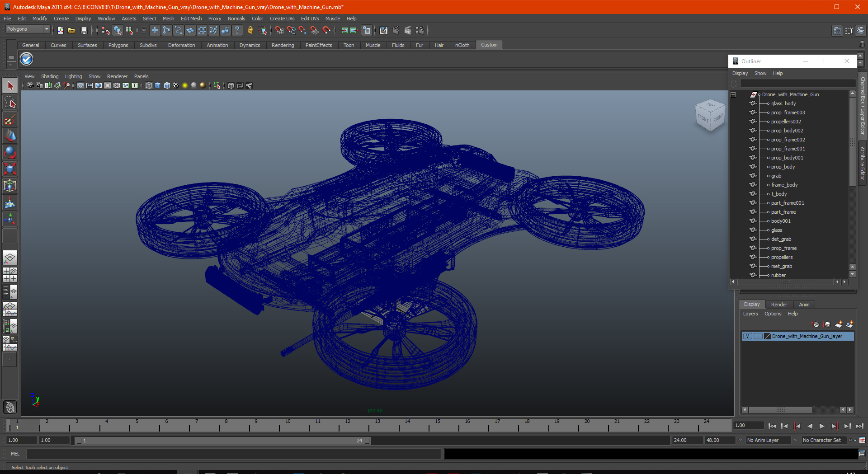The image size is (868, 474).
Task: Go to start of playback range
Action: [772, 426]
